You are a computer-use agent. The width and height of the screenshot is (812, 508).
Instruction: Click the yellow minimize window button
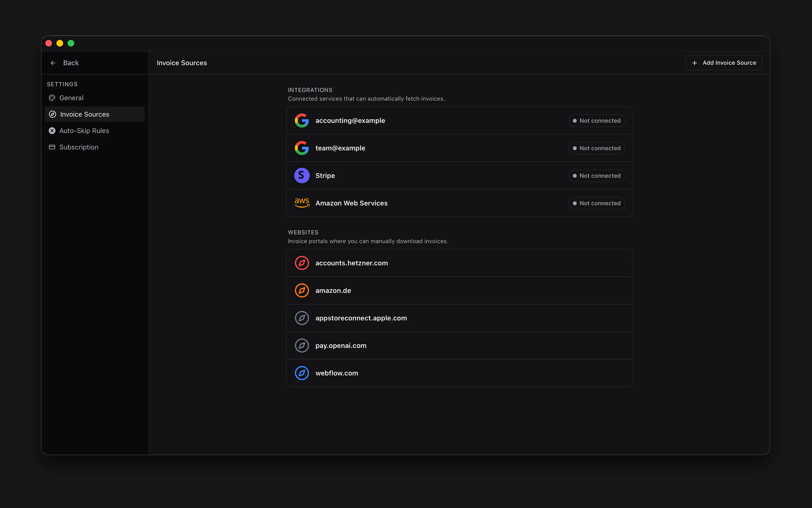[60, 43]
